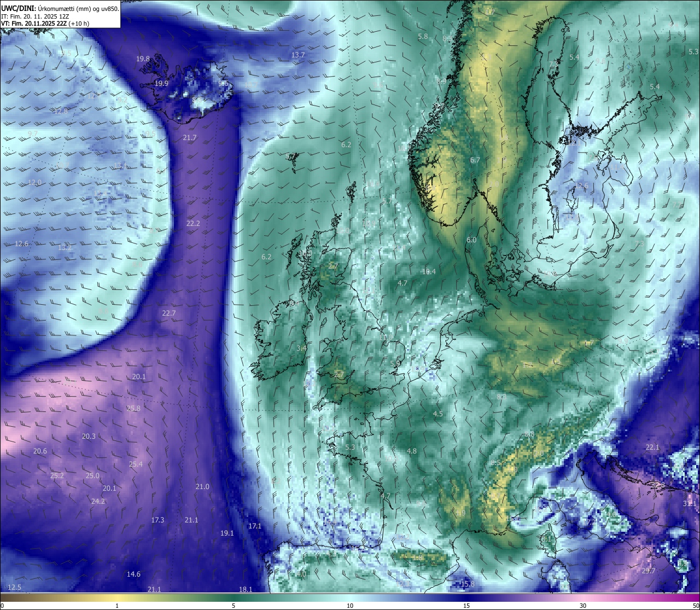The width and height of the screenshot is (700, 610).
Task: Click the 4.5 value over northern France
Action: pos(437,414)
